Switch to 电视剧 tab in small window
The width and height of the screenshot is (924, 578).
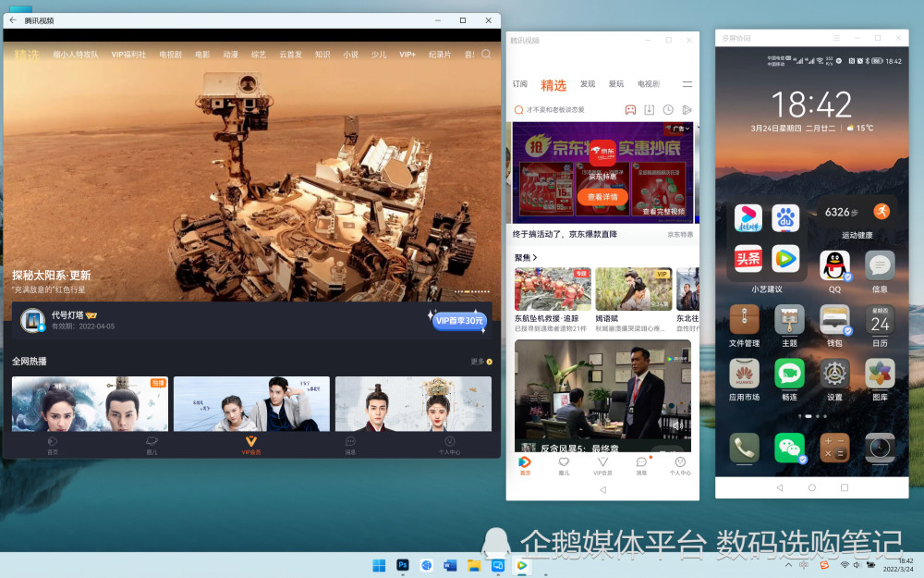coord(649,84)
